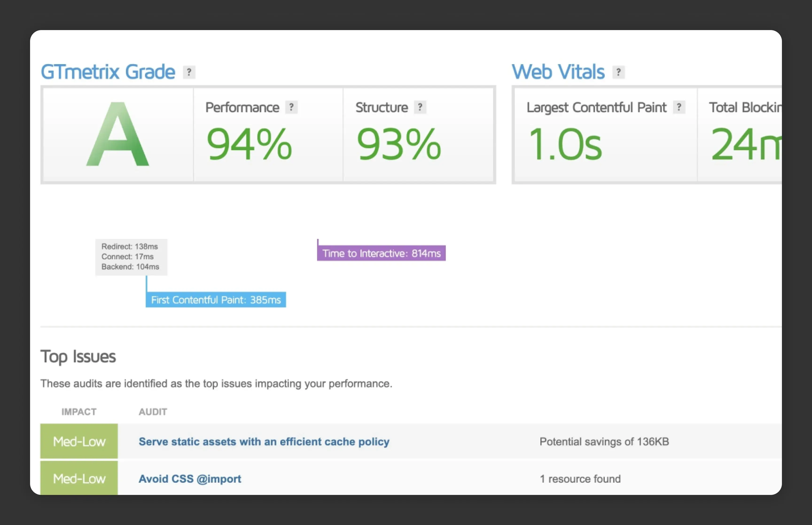The height and width of the screenshot is (525, 812).
Task: Click the Total Blocking Time value
Action: tap(746, 144)
